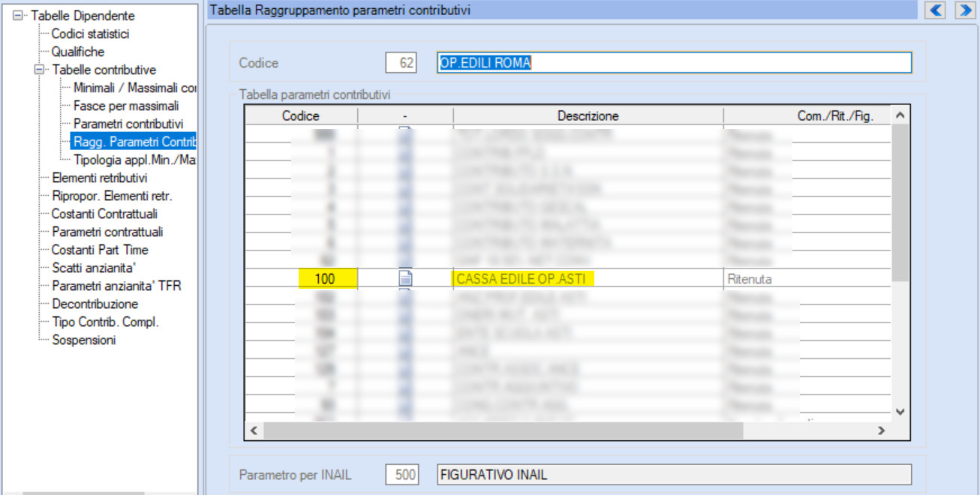Open Sospensioni tree item
The image size is (980, 495).
coord(83,340)
